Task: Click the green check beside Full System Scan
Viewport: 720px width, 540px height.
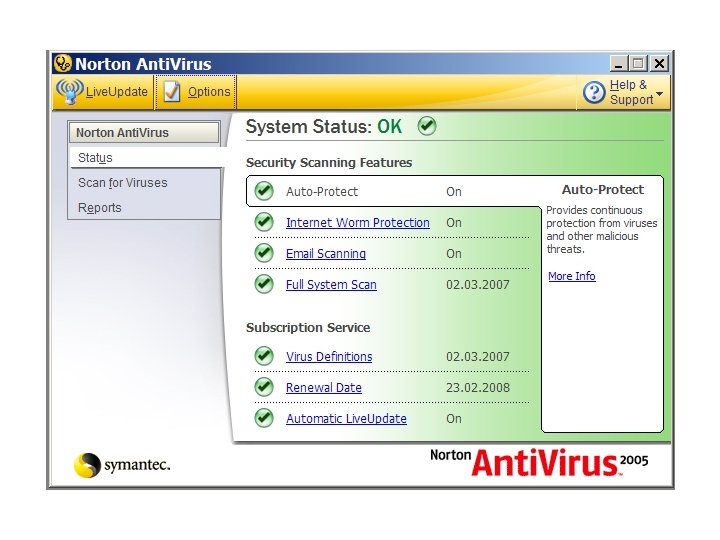Action: pos(264,284)
